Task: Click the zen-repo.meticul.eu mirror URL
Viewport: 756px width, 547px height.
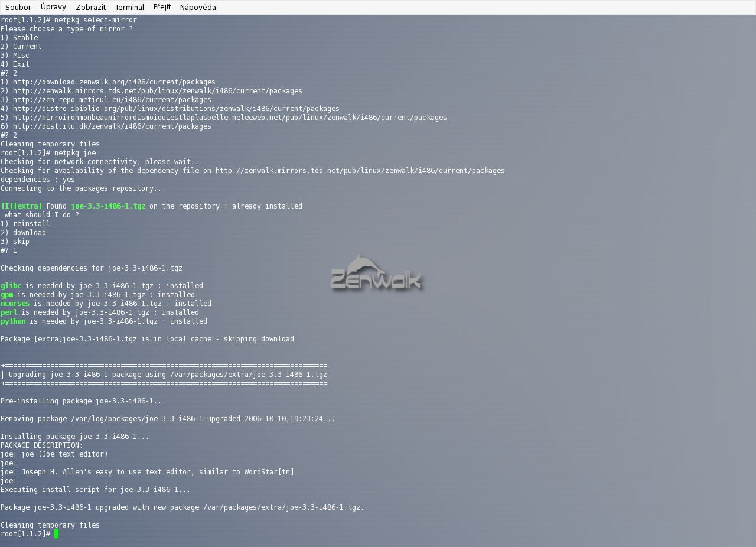Action: coord(112,100)
